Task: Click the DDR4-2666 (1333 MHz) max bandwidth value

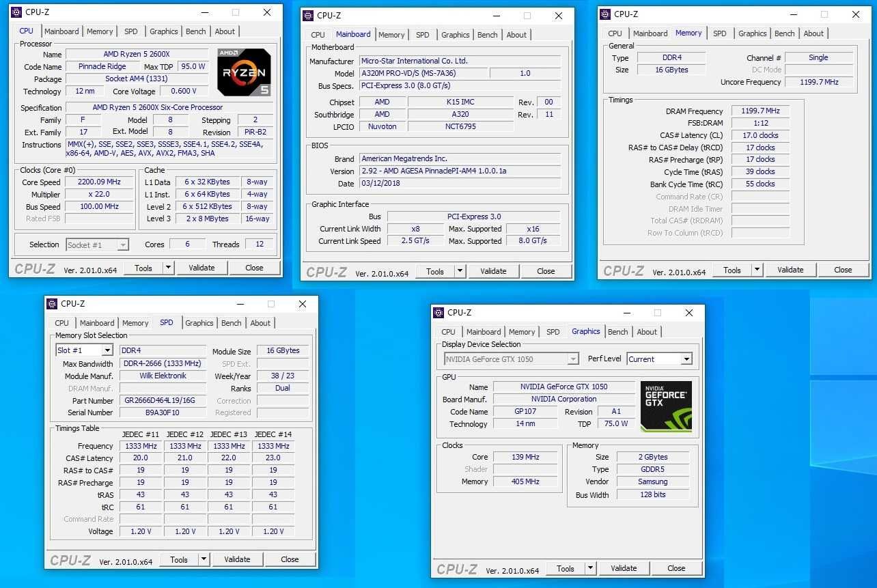Action: (163, 364)
